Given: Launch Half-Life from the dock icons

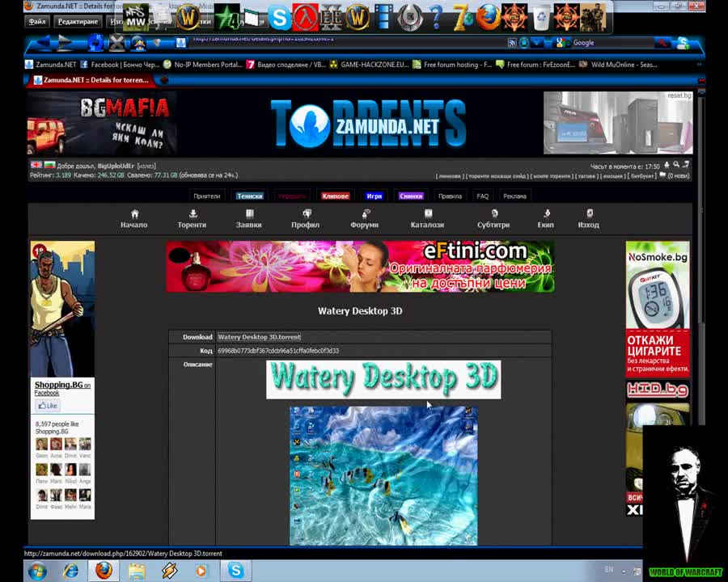Looking at the screenshot, I should 305,18.
